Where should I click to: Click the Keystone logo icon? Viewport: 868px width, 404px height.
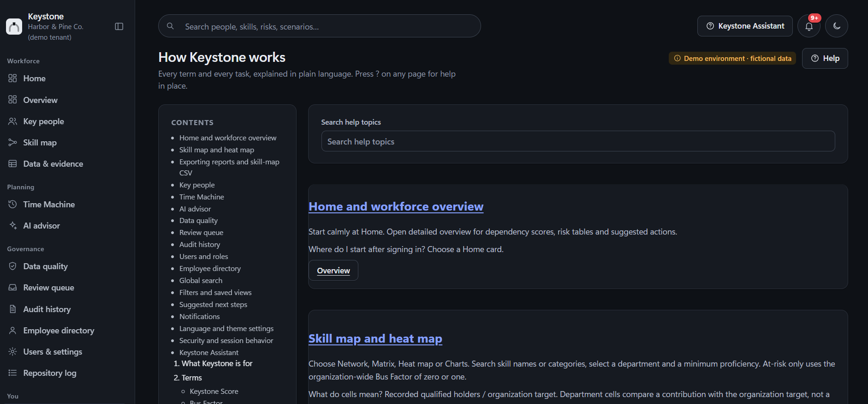(x=14, y=26)
